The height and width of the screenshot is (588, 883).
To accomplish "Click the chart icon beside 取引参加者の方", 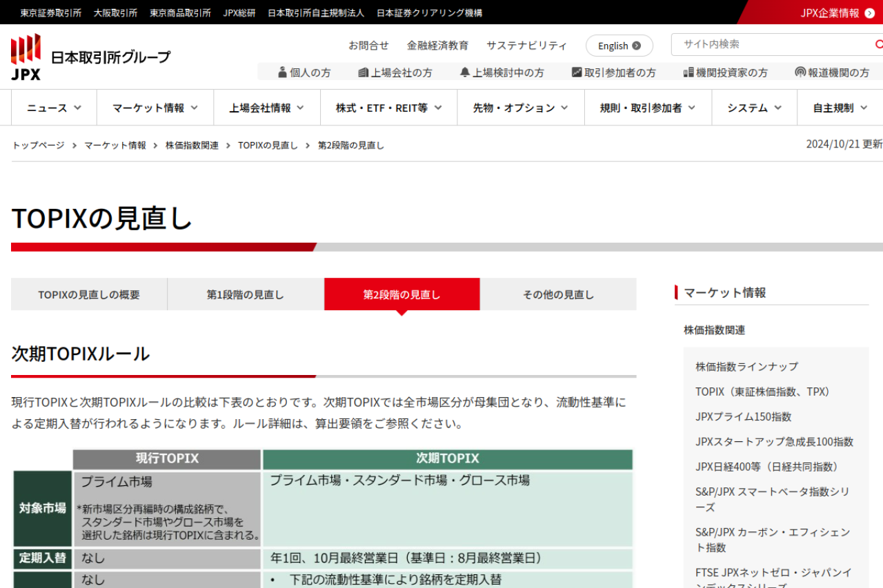I will click(577, 72).
